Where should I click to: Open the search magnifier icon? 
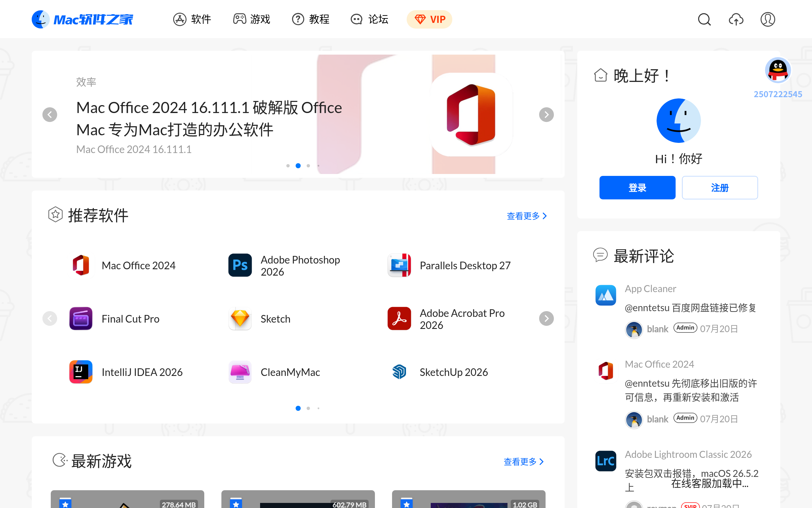(704, 19)
